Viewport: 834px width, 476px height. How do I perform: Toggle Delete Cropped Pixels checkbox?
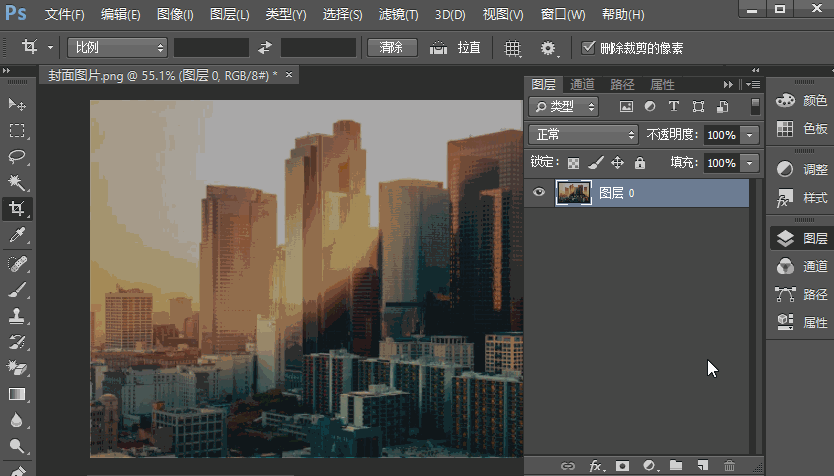pyautogui.click(x=588, y=48)
